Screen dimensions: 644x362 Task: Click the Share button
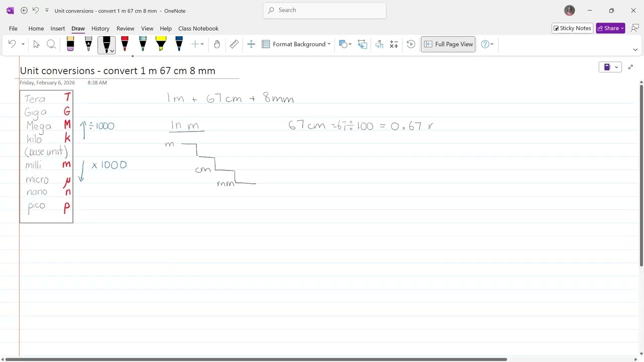[610, 28]
